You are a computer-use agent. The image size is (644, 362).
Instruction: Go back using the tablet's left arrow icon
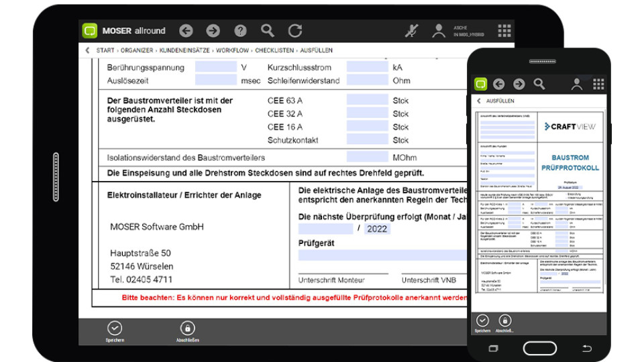point(186,31)
